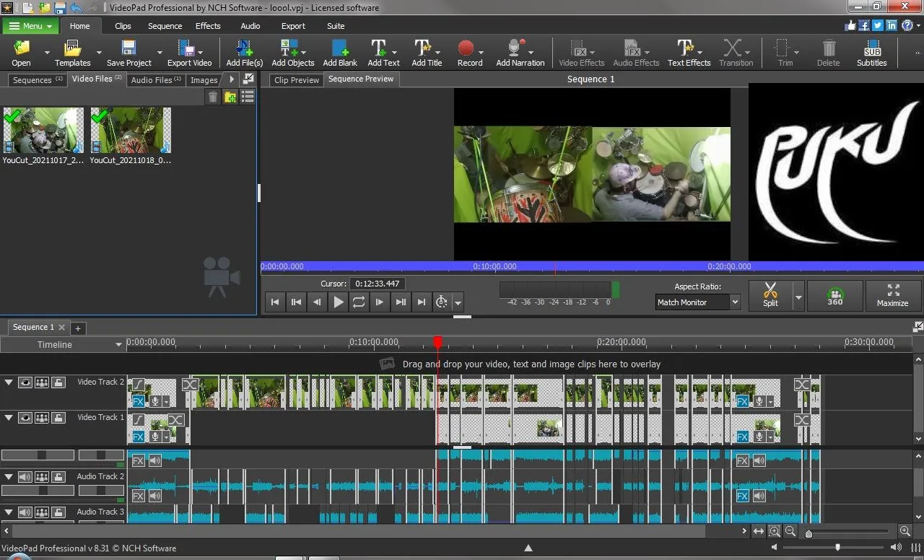Zoom timeline to fit with the arrows icon

tap(759, 531)
